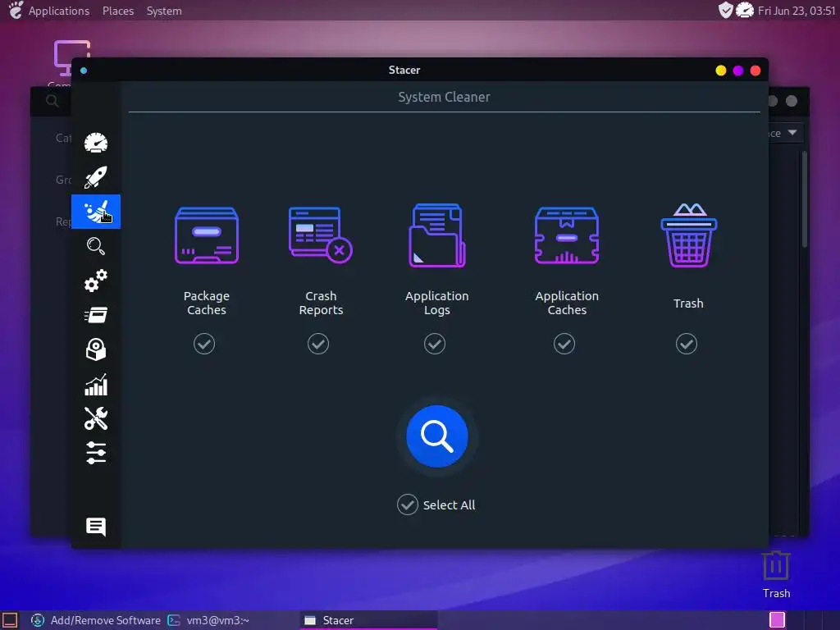Screen dimensions: 840x630
Task: Select the System Cleaner broom icon
Action: click(x=96, y=212)
